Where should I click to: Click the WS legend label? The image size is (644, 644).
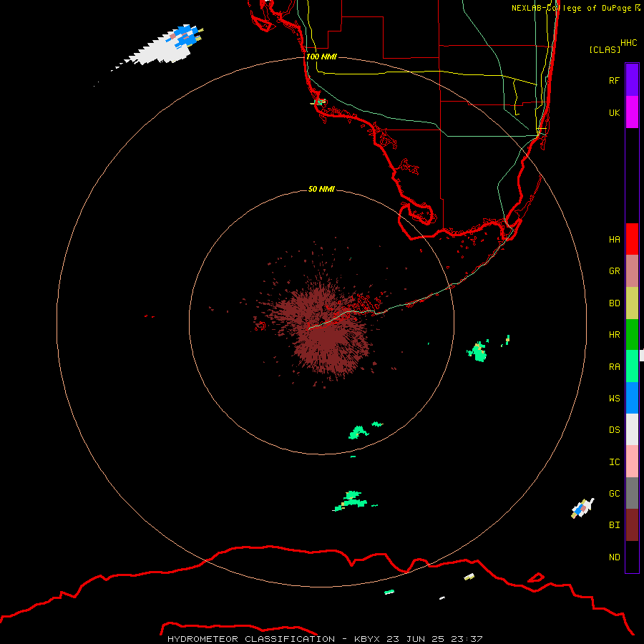[614, 398]
